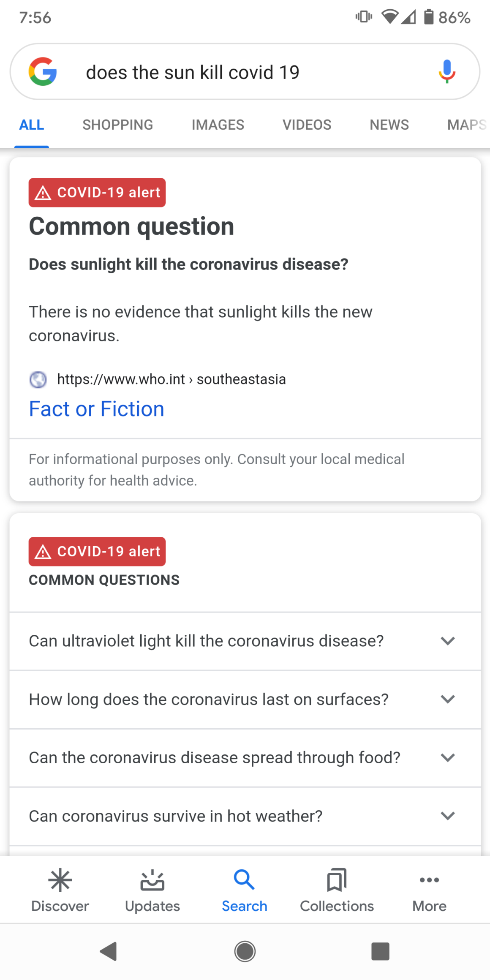The width and height of the screenshot is (490, 980).
Task: Open the More options menu
Action: (x=429, y=890)
